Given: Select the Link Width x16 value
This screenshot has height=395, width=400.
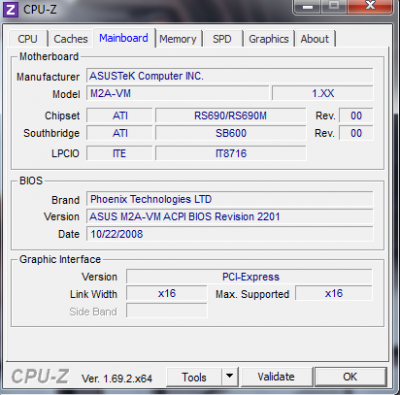Looking at the screenshot, I should click(167, 294).
